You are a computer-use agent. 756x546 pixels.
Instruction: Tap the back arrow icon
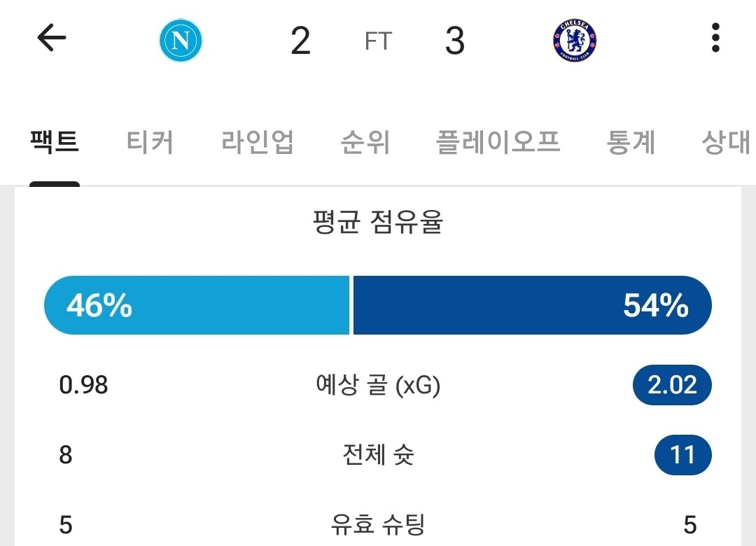[x=51, y=38]
